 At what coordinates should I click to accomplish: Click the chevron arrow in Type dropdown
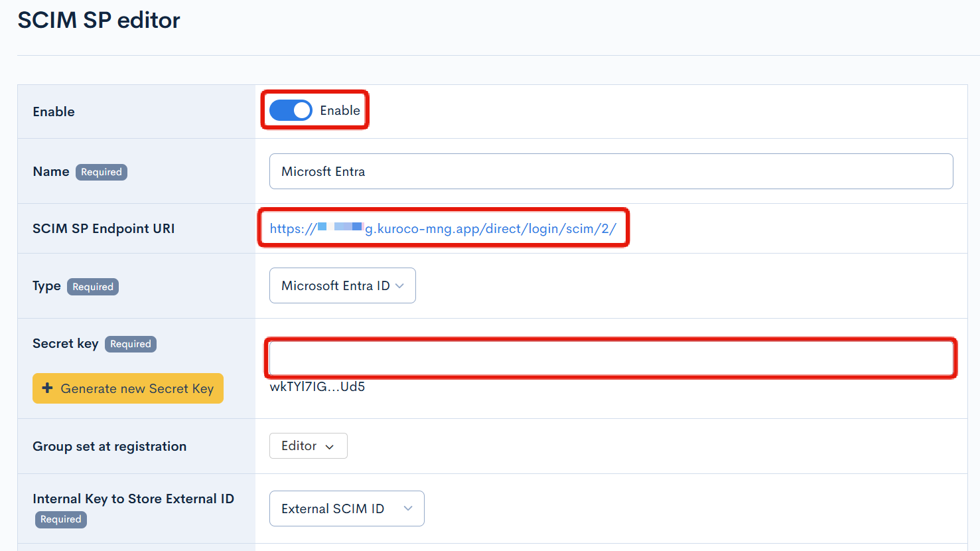click(x=399, y=285)
